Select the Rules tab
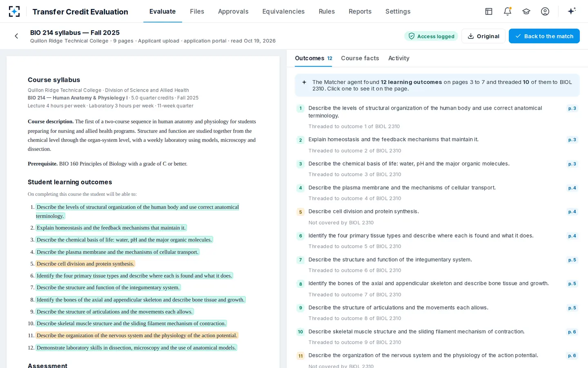The image size is (588, 368). [327, 11]
